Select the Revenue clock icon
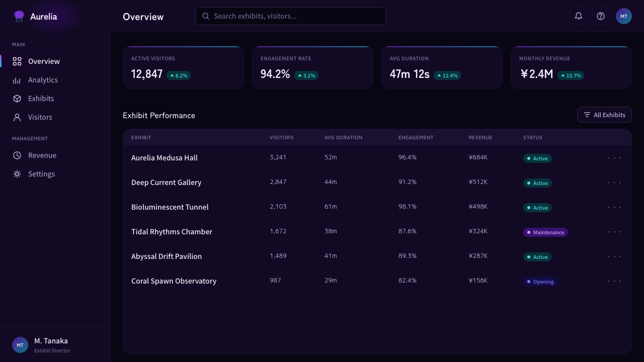This screenshot has width=644, height=362. 17,155
